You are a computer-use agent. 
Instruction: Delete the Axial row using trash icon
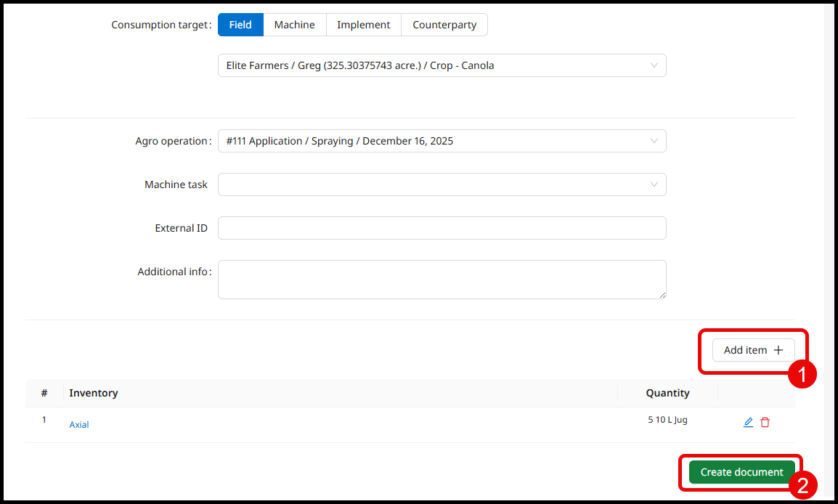[x=765, y=423]
